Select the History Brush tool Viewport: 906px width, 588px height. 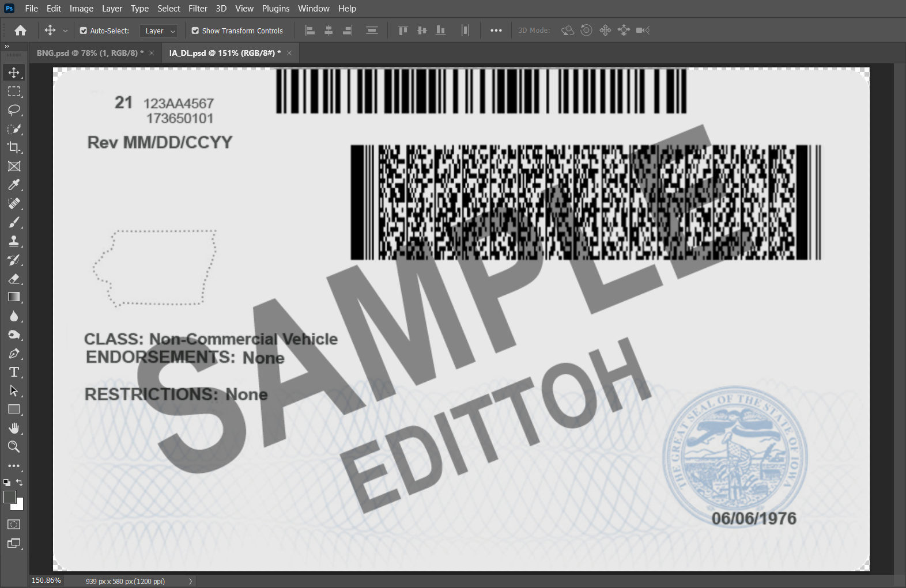click(x=14, y=260)
